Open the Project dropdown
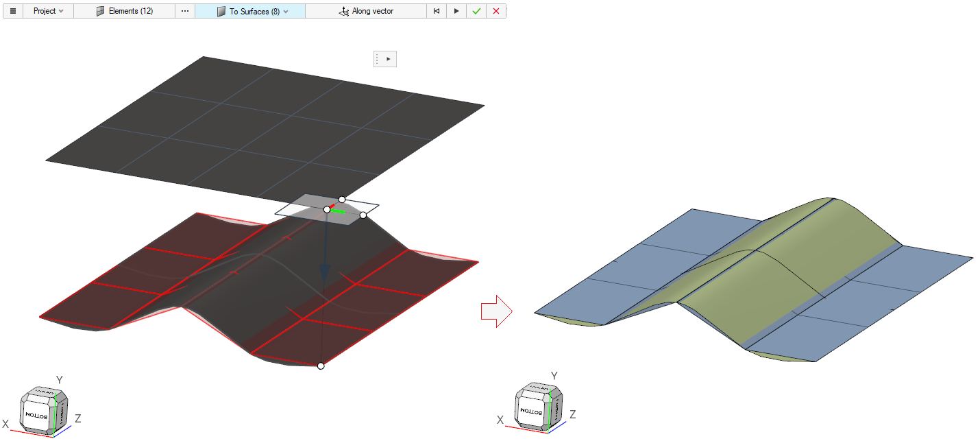Image resolution: width=980 pixels, height=441 pixels. click(x=48, y=11)
